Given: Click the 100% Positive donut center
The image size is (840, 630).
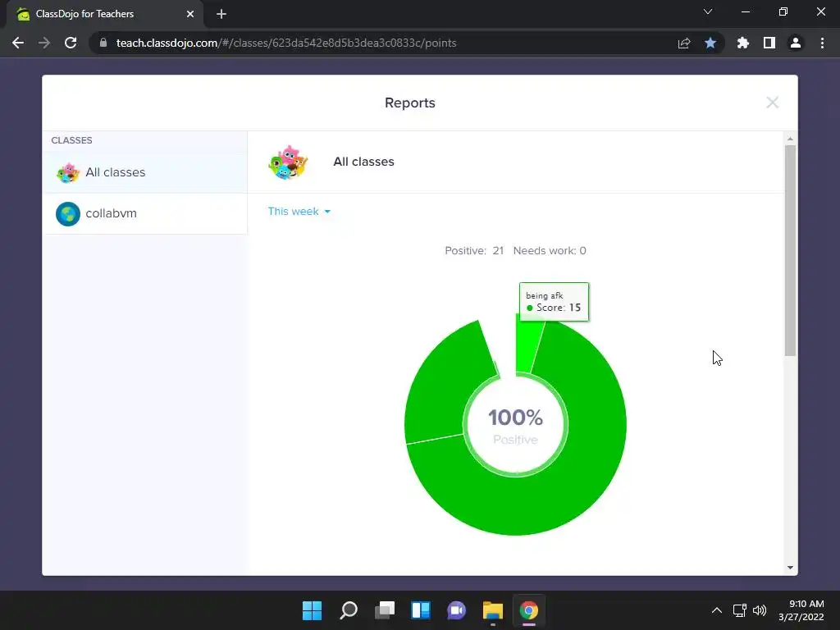Looking at the screenshot, I should pyautogui.click(x=515, y=426).
